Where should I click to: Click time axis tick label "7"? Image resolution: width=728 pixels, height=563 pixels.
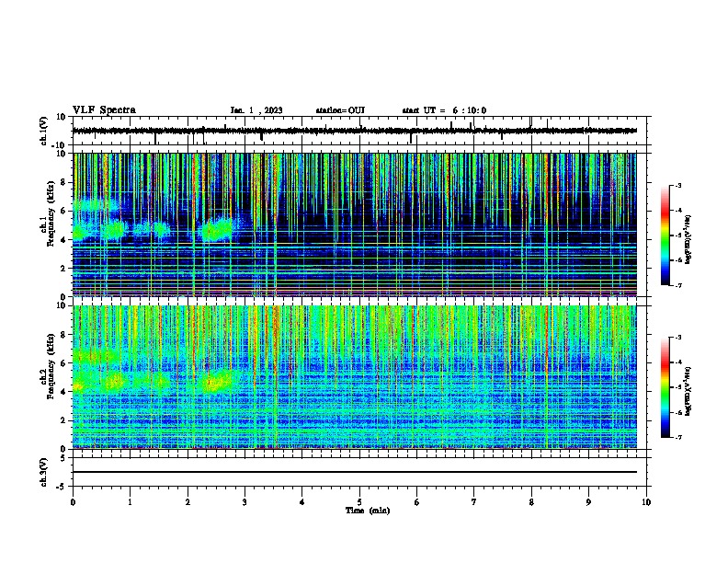474,502
